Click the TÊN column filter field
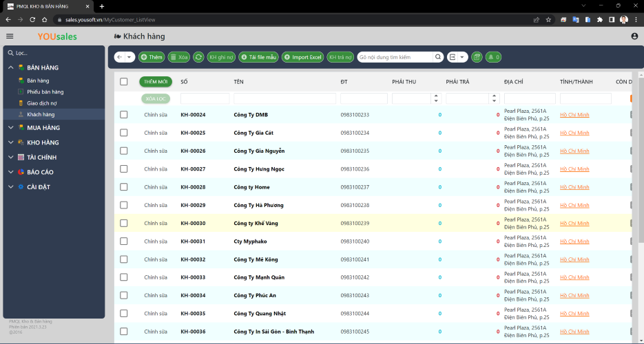This screenshot has width=644, height=344. coord(284,98)
